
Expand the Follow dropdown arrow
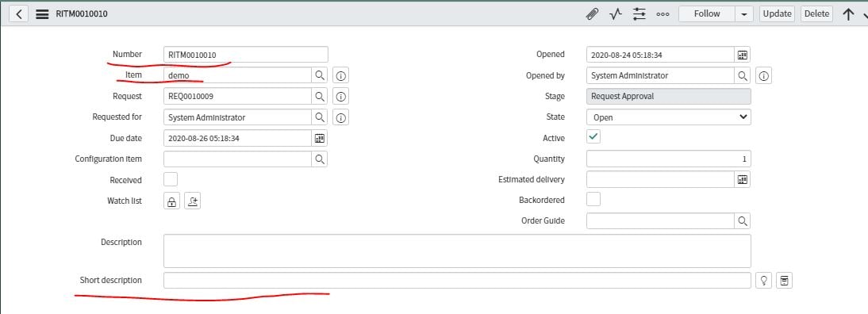[744, 13]
